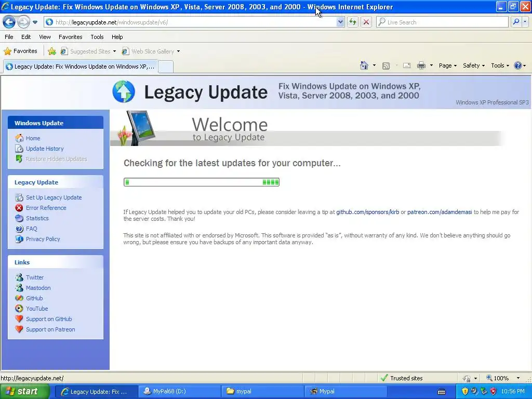This screenshot has height=399, width=532.
Task: Open Set Up Legacy Update link
Action: pos(54,197)
